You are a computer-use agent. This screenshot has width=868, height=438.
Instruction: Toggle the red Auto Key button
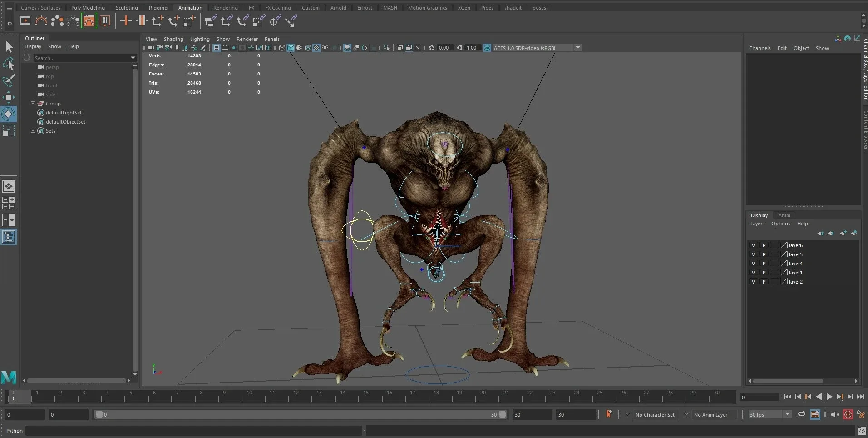pyautogui.click(x=848, y=414)
